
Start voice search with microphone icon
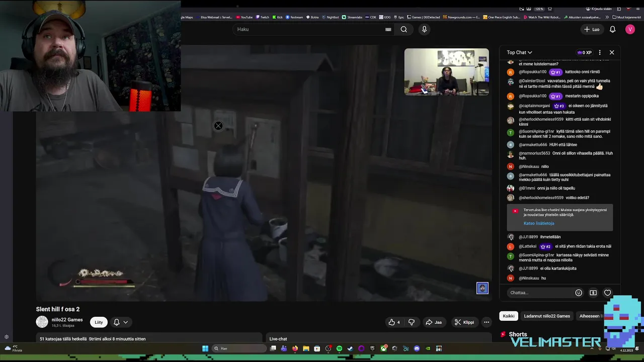pyautogui.click(x=424, y=29)
